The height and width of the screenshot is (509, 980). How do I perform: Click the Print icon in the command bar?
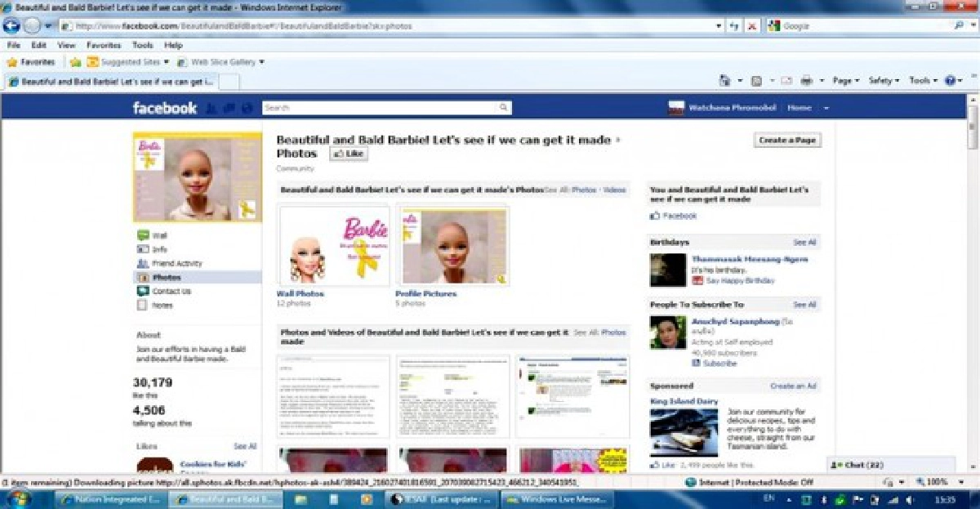pyautogui.click(x=807, y=81)
